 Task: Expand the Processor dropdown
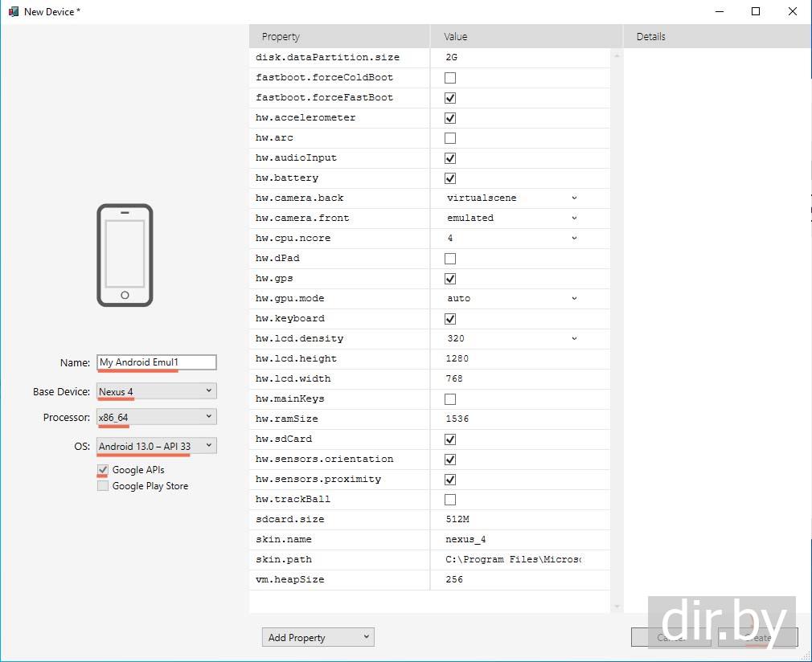coord(157,417)
